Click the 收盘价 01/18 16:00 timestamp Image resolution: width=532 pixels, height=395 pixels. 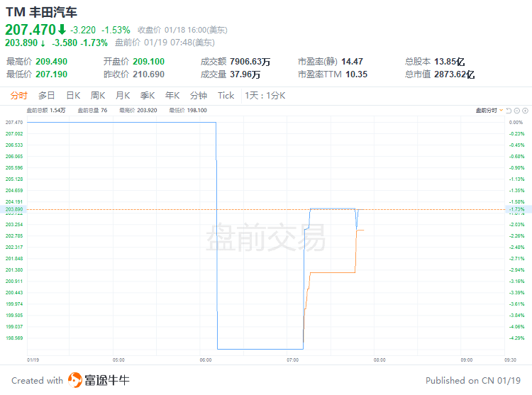pos(182,30)
